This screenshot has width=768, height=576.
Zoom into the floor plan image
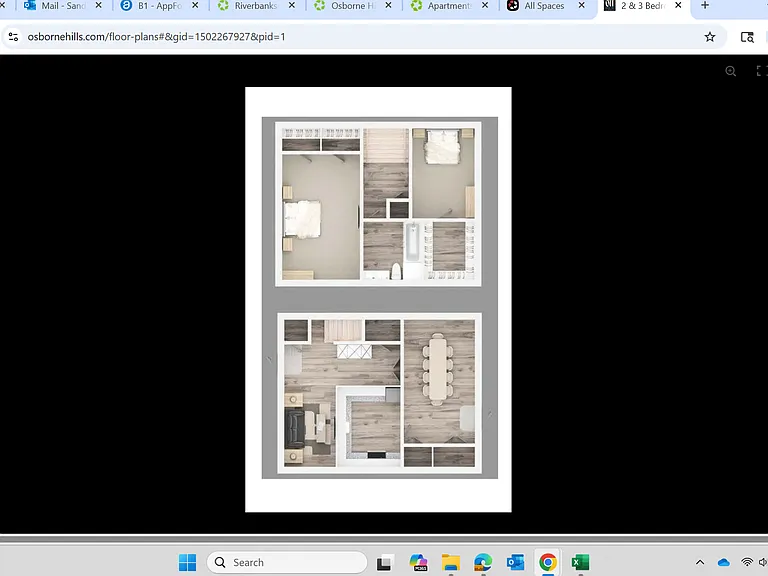point(730,71)
